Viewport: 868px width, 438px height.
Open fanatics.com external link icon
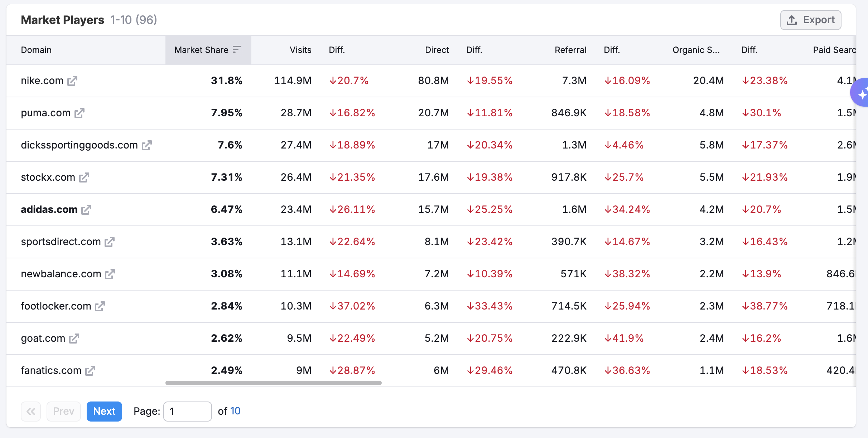(x=90, y=371)
